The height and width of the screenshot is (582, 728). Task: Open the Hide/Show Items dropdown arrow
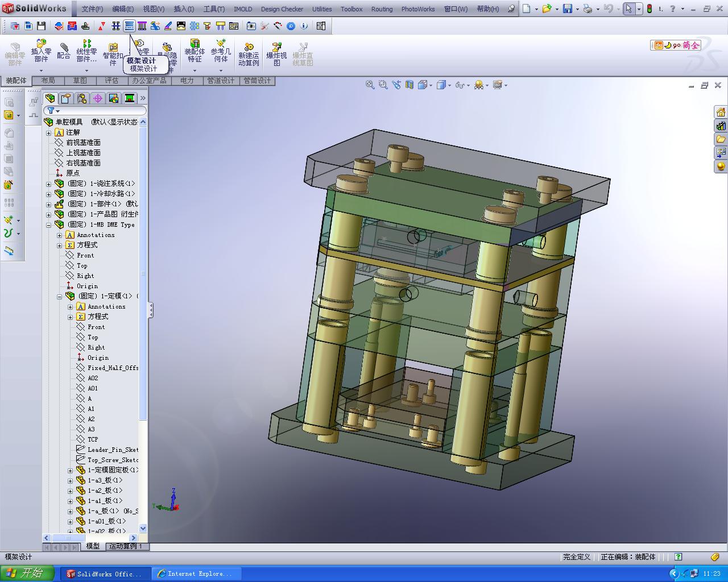click(469, 85)
